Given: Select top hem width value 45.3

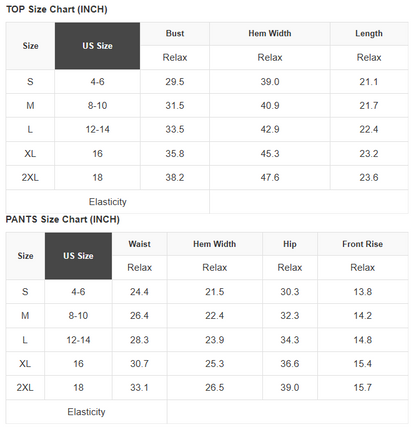Looking at the screenshot, I should point(270,154).
